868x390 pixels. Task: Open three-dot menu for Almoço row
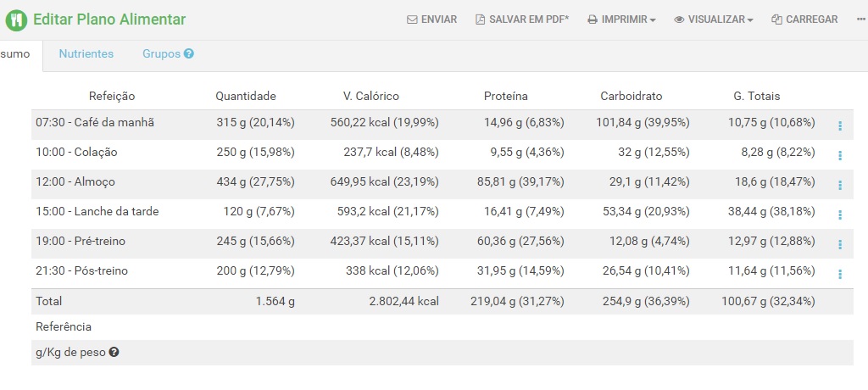point(840,185)
